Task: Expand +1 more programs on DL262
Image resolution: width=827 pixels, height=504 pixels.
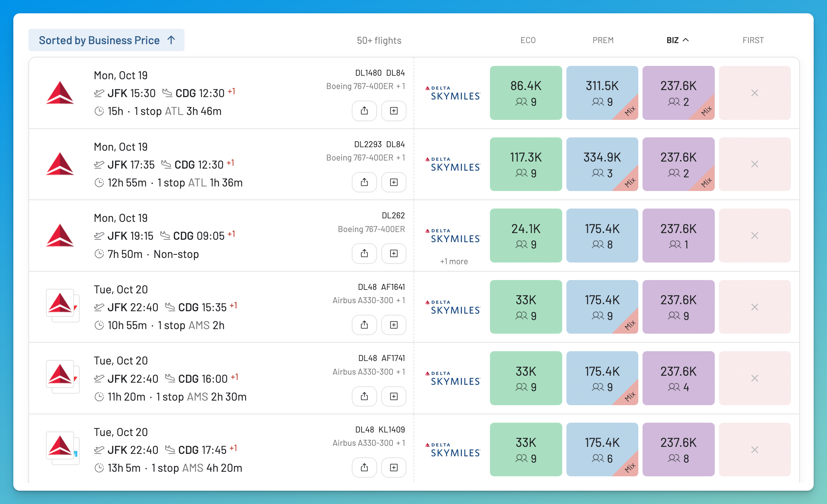Action: (454, 261)
